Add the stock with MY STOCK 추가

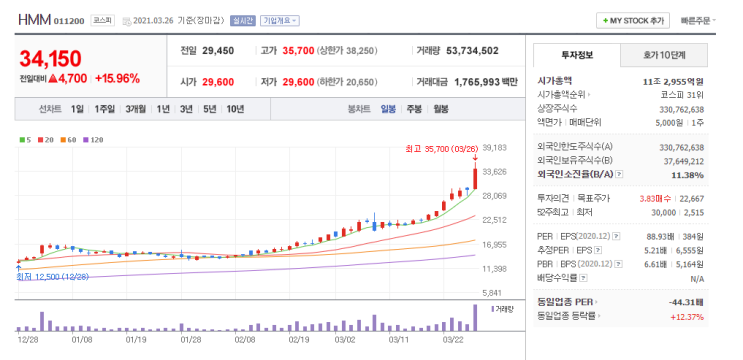pyautogui.click(x=633, y=21)
